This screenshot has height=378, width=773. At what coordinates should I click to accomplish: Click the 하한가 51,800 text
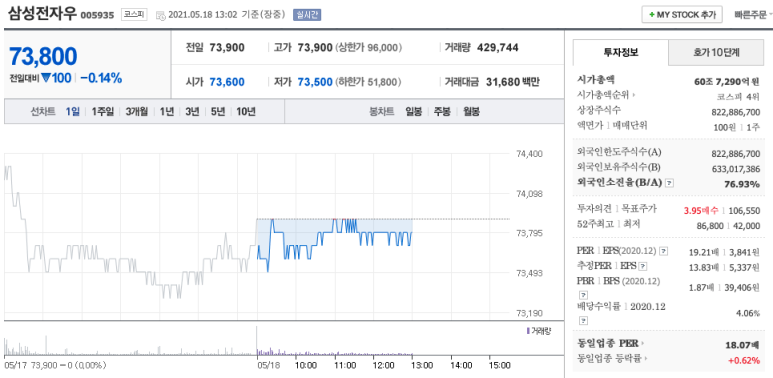369,82
